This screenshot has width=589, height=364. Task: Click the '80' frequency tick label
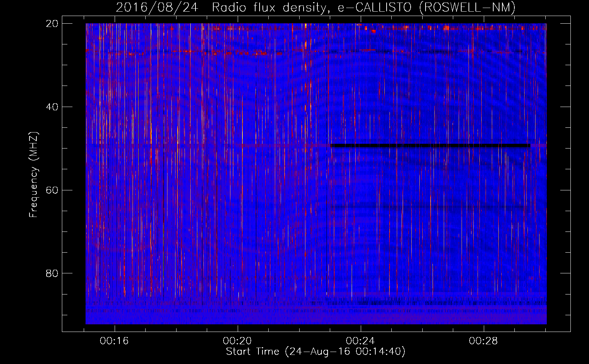52,273
